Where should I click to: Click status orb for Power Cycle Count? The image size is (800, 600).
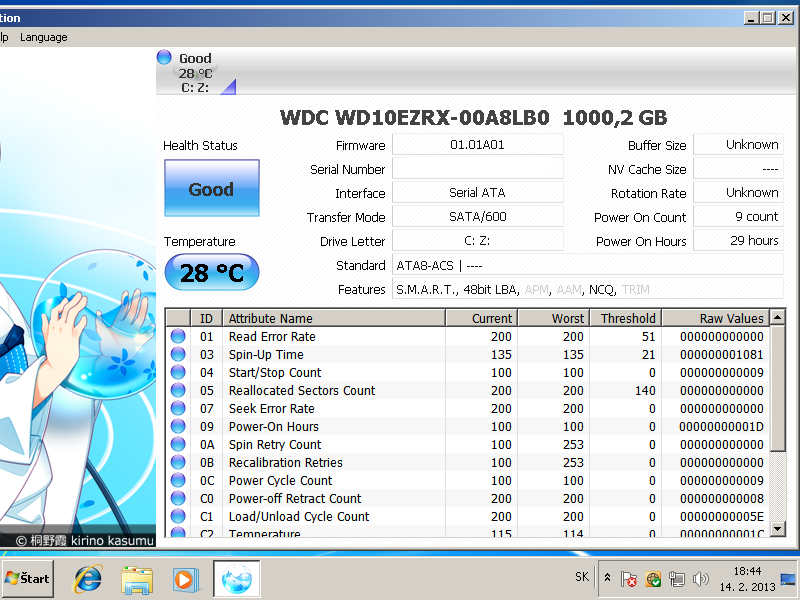coord(178,480)
